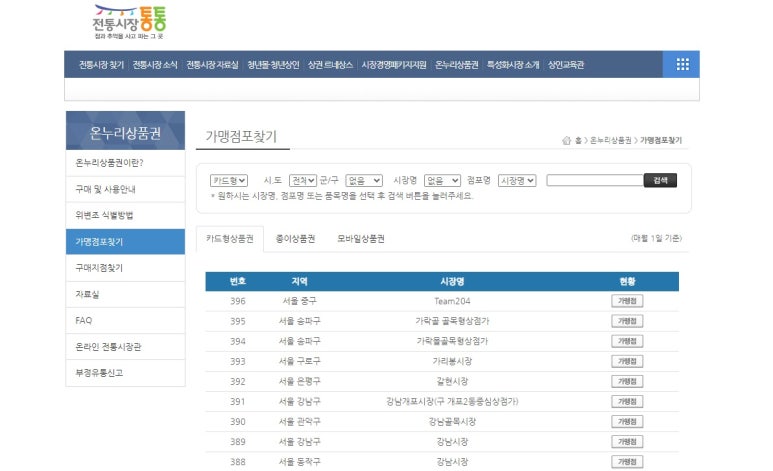Select sidebar item 온라인 전통시장관

click(x=125, y=347)
